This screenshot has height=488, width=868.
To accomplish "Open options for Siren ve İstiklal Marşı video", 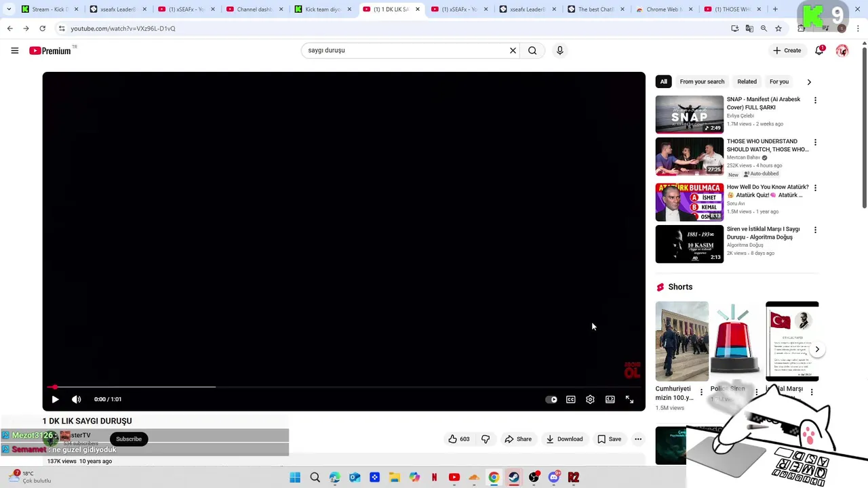I will tap(815, 230).
